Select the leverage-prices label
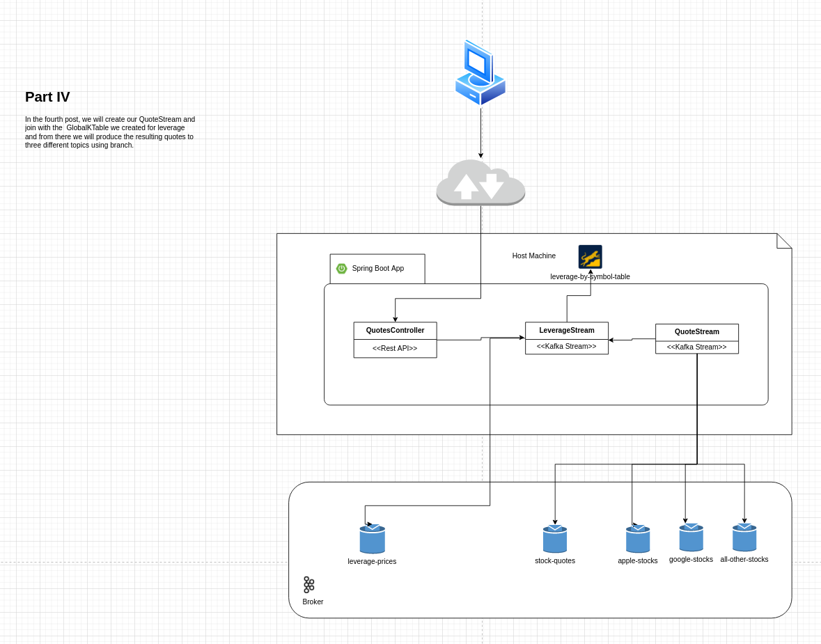 [373, 562]
